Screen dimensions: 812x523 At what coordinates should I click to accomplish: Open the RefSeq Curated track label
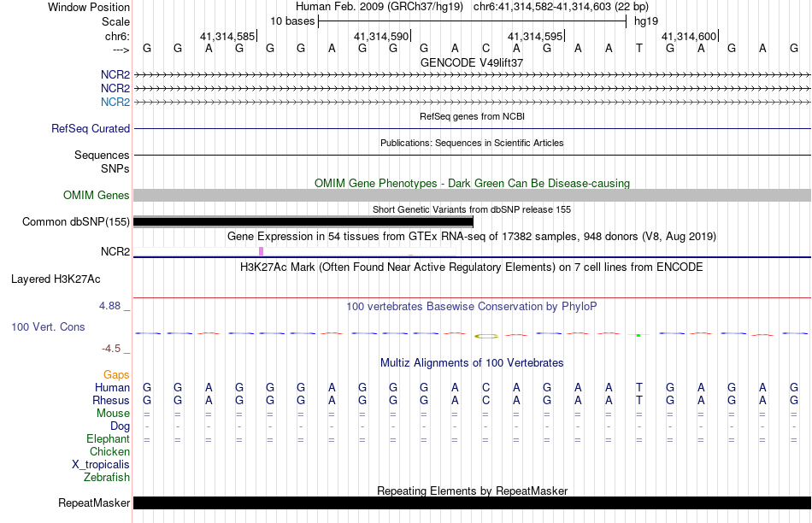coord(91,128)
